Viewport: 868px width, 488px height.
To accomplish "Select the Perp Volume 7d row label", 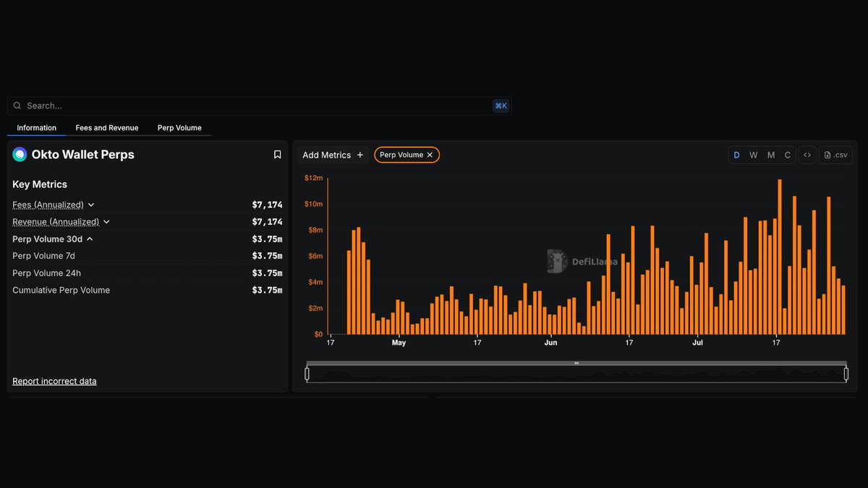I will point(43,256).
